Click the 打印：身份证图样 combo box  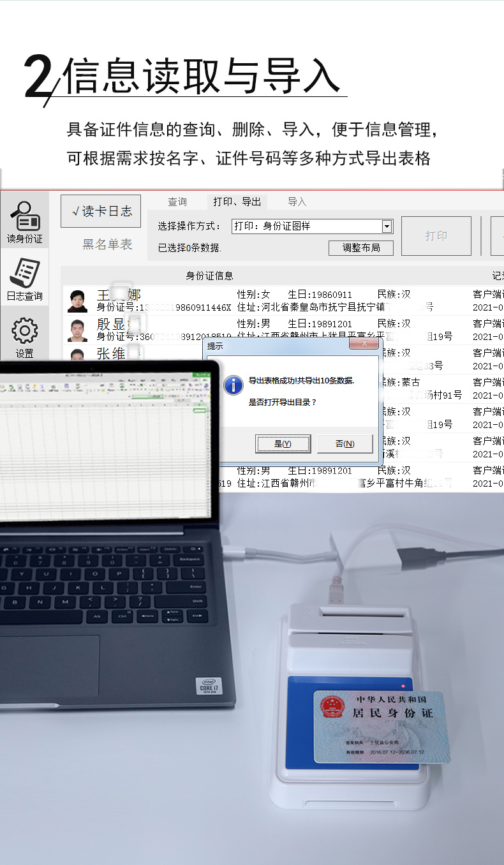tap(306, 226)
